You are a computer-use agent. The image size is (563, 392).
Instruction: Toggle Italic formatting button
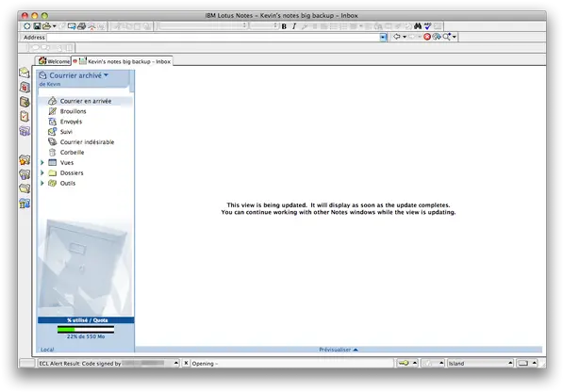294,26
